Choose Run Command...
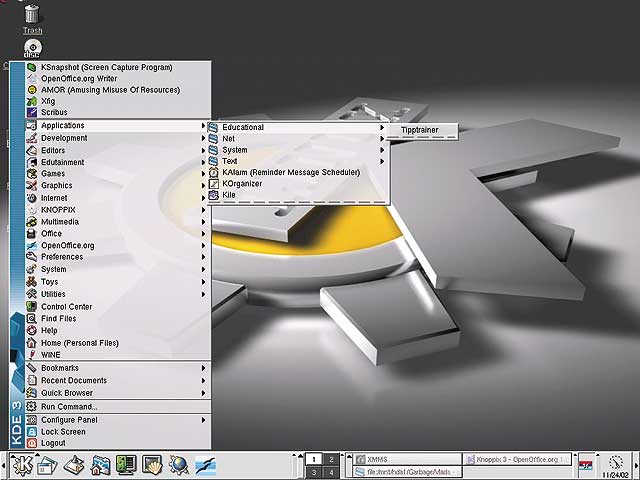 pos(118,407)
